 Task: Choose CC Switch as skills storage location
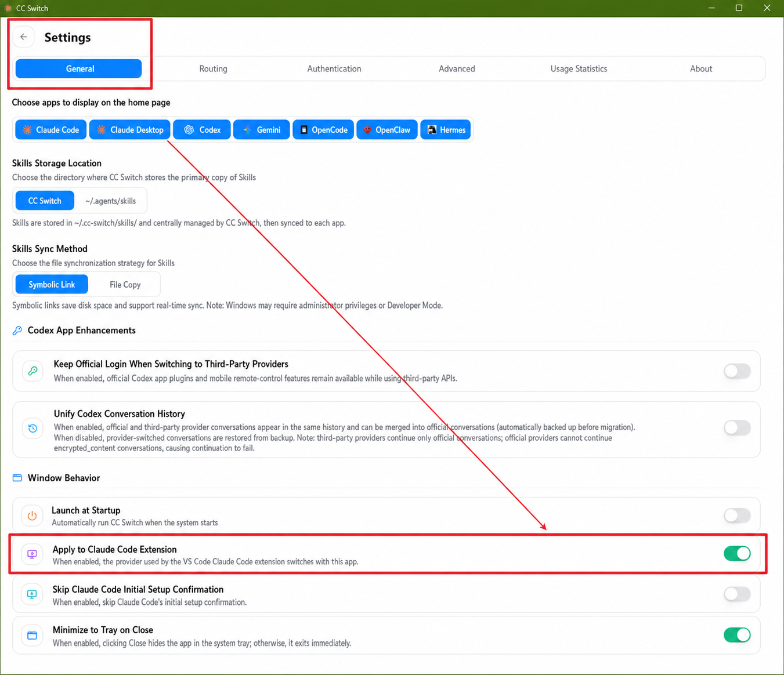coord(45,201)
